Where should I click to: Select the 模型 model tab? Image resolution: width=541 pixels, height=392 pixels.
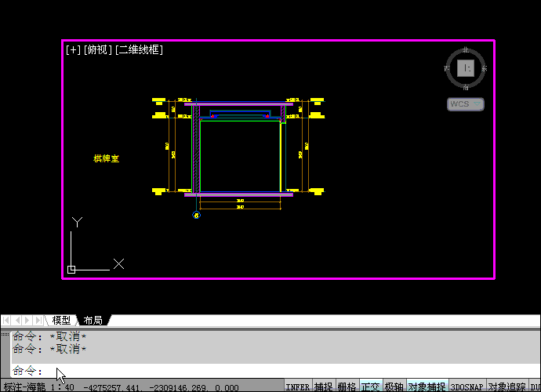(61, 320)
